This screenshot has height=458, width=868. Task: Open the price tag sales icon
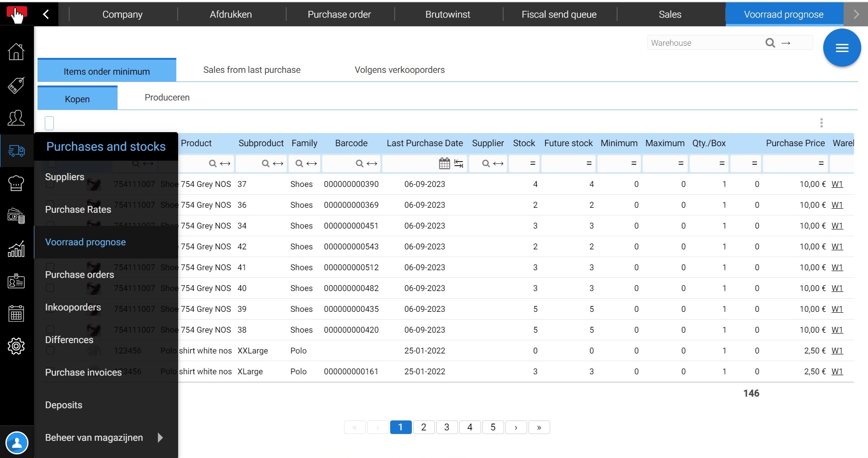pyautogui.click(x=16, y=85)
